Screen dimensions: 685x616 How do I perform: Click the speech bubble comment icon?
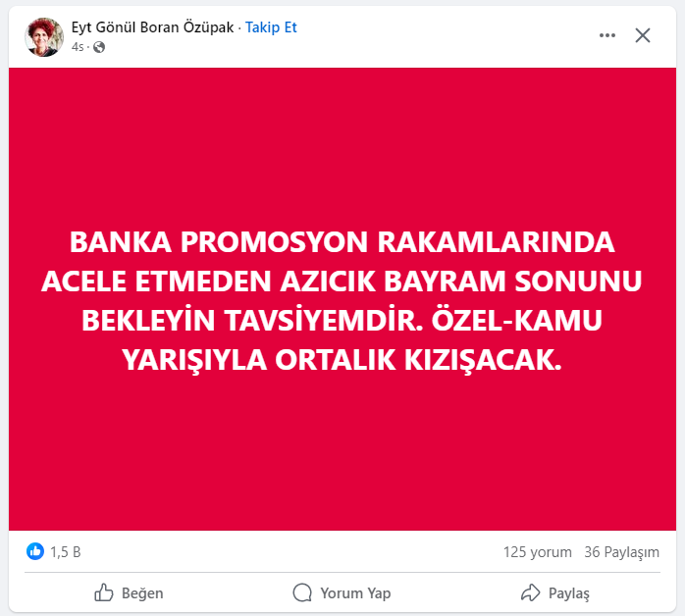coord(302,592)
